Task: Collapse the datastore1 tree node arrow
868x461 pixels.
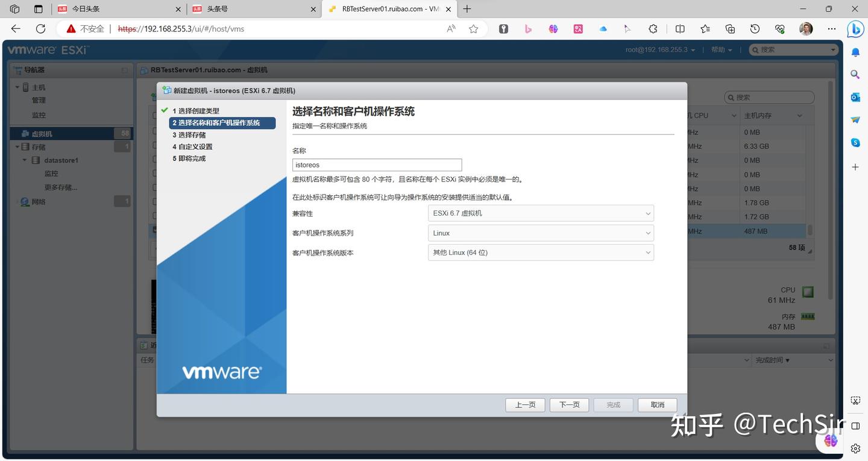Action: pyautogui.click(x=25, y=160)
